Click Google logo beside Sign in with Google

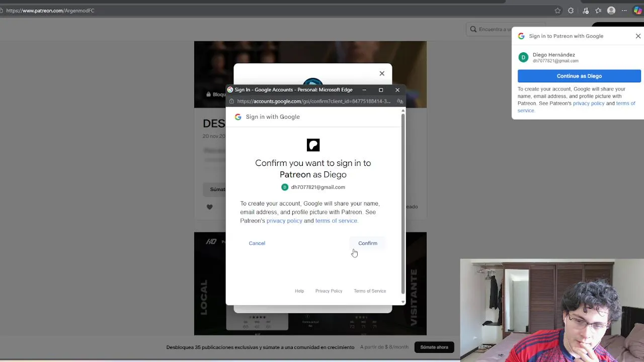click(x=238, y=117)
